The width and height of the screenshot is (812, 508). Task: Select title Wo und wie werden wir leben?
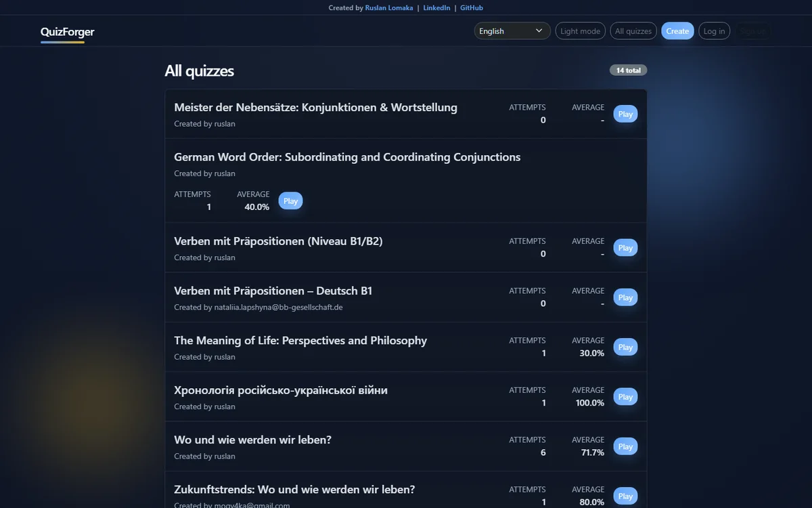[252, 440]
